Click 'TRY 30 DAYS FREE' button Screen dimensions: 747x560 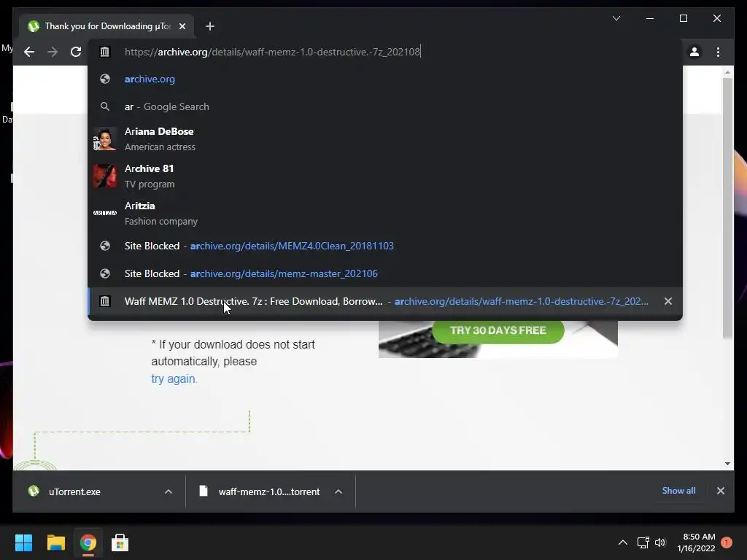(498, 330)
